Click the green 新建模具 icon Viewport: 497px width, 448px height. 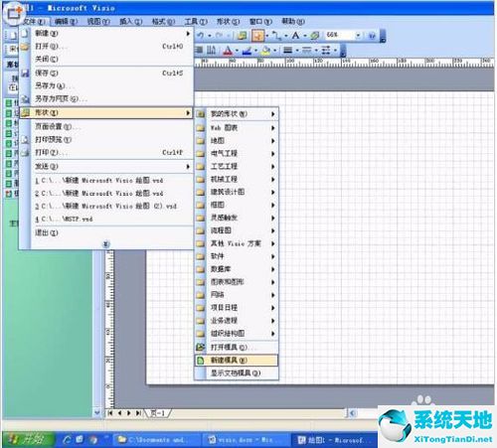[x=201, y=361]
